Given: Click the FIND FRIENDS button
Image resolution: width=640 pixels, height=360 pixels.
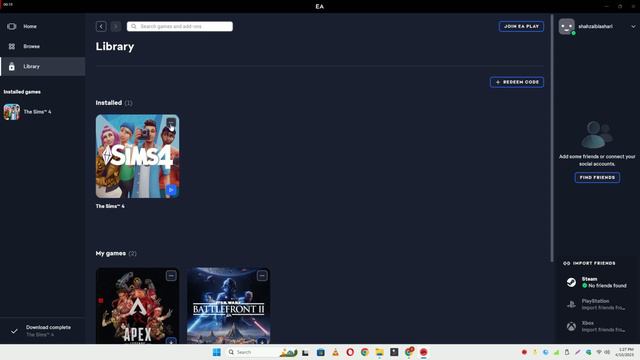Looking at the screenshot, I should click(597, 178).
